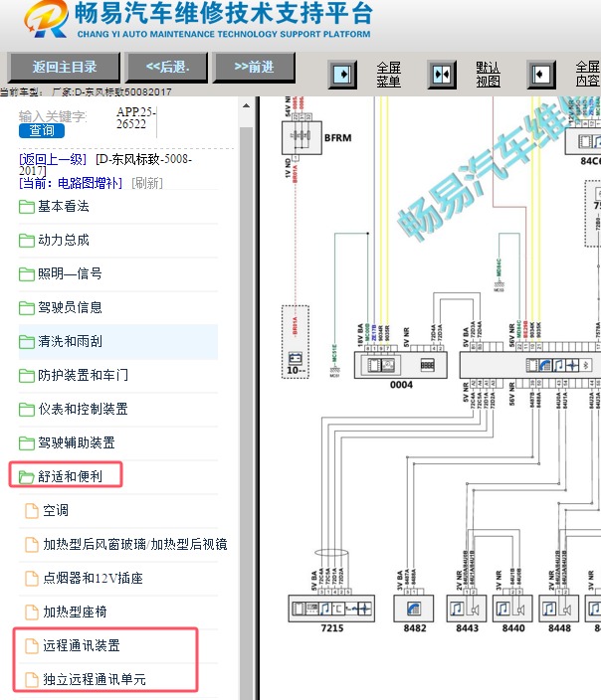Go forward with >>前进 button

pos(254,67)
